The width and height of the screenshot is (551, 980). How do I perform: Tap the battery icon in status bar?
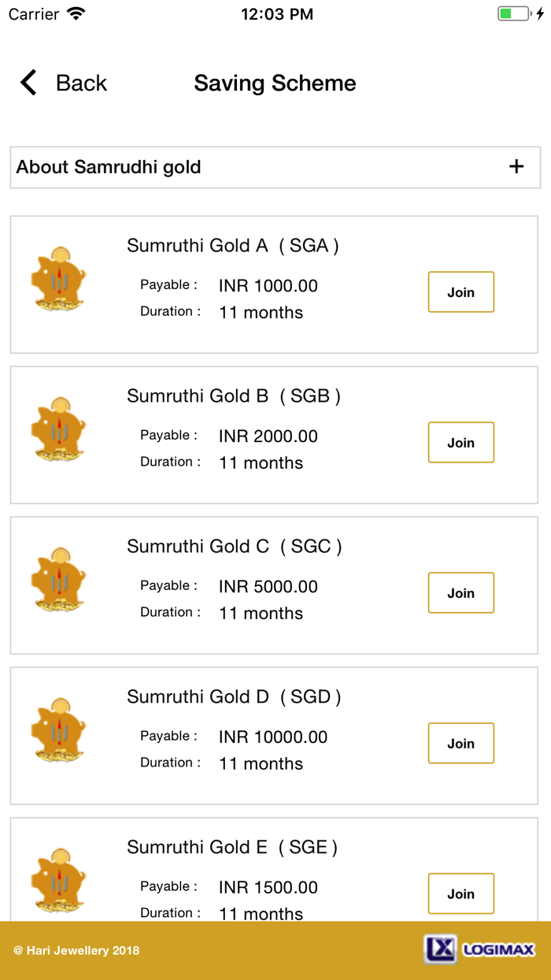(516, 14)
